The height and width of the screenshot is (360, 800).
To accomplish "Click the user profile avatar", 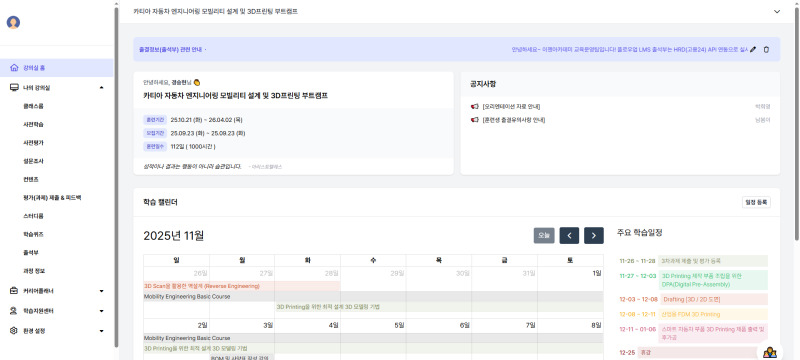I will [x=13, y=22].
